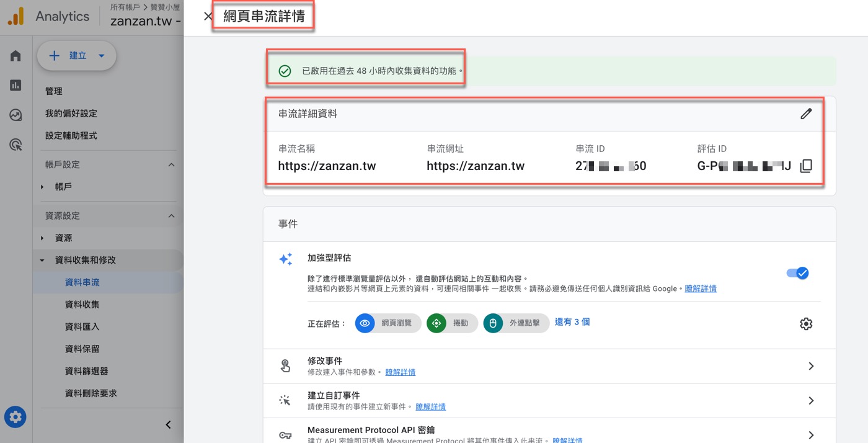Open the 建立 create dropdown
Screen dimensions: 868x443
click(77, 56)
